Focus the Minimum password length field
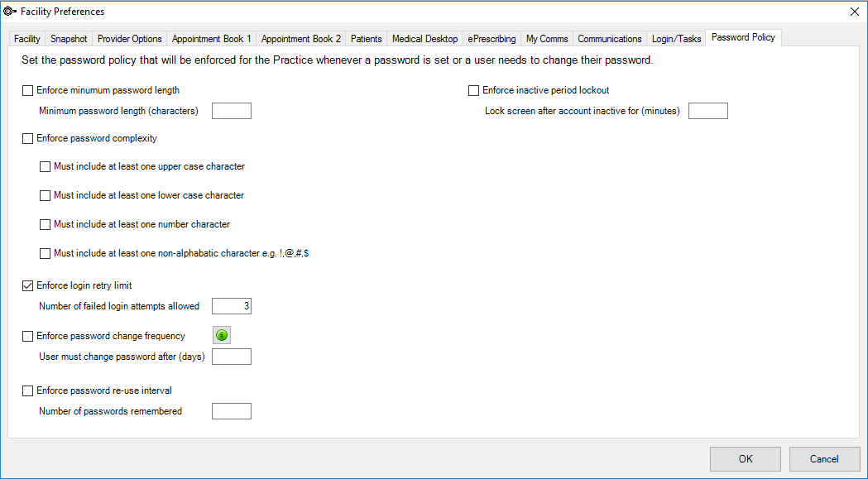 [232, 111]
